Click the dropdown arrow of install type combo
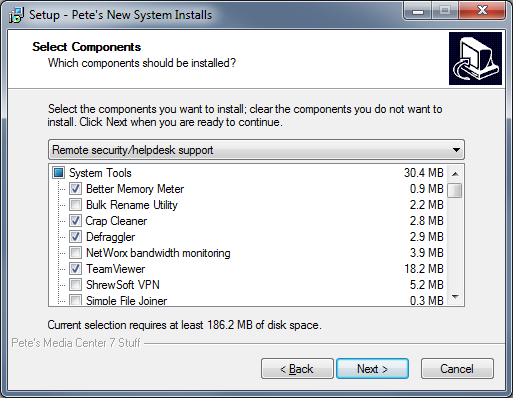This screenshot has width=513, height=398. pyautogui.click(x=456, y=150)
